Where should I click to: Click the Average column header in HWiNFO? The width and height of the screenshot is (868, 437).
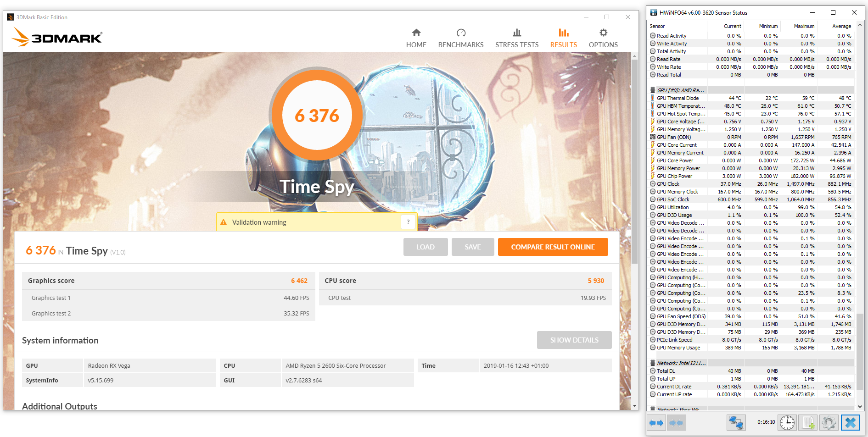[x=836, y=26]
